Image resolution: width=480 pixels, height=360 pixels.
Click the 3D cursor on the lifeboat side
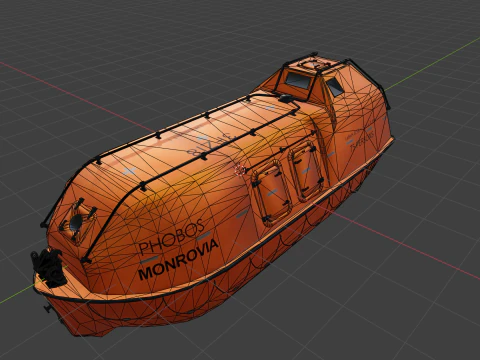(x=240, y=170)
